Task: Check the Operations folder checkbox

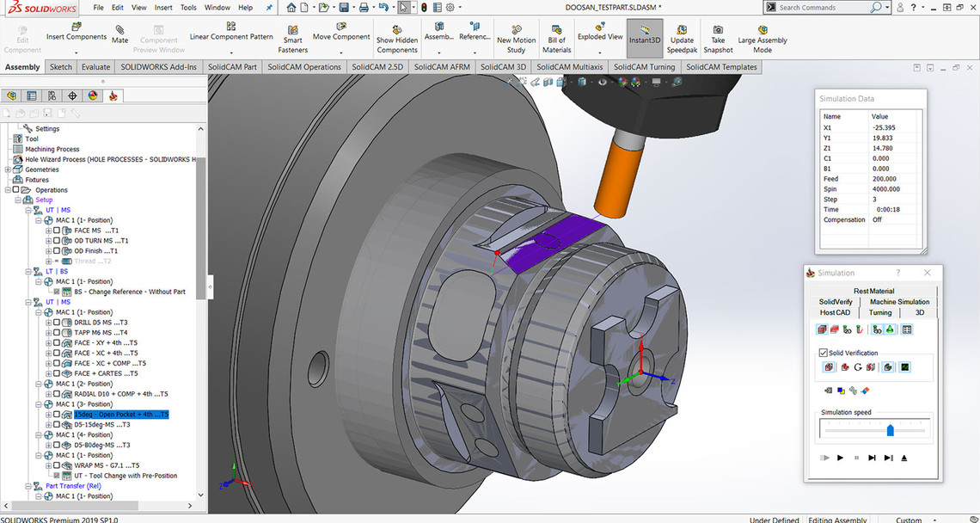Action: click(15, 189)
